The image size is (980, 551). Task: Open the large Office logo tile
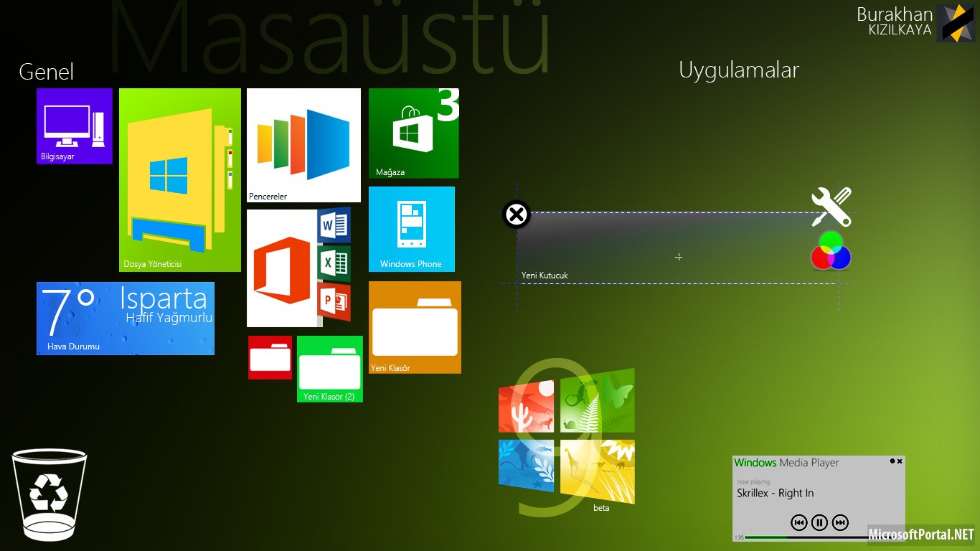click(282, 269)
